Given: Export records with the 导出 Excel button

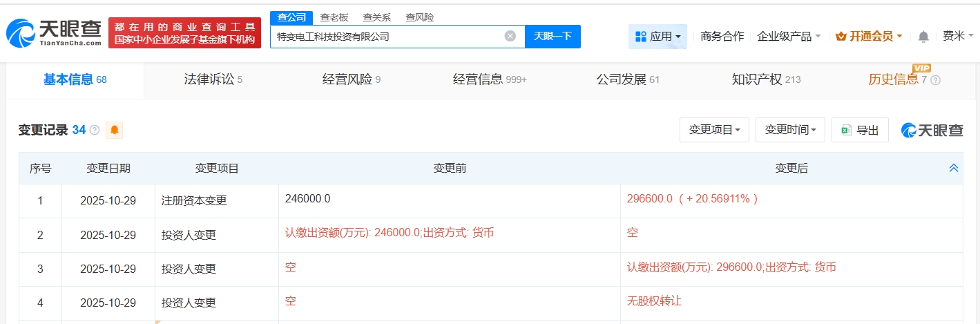Looking at the screenshot, I should [x=860, y=130].
